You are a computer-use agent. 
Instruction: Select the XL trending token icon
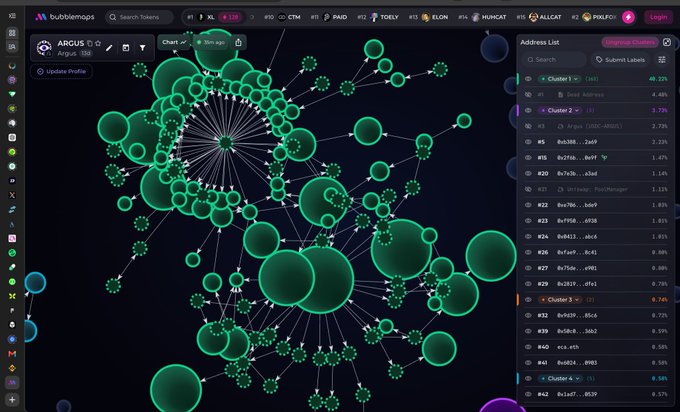pyautogui.click(x=201, y=17)
